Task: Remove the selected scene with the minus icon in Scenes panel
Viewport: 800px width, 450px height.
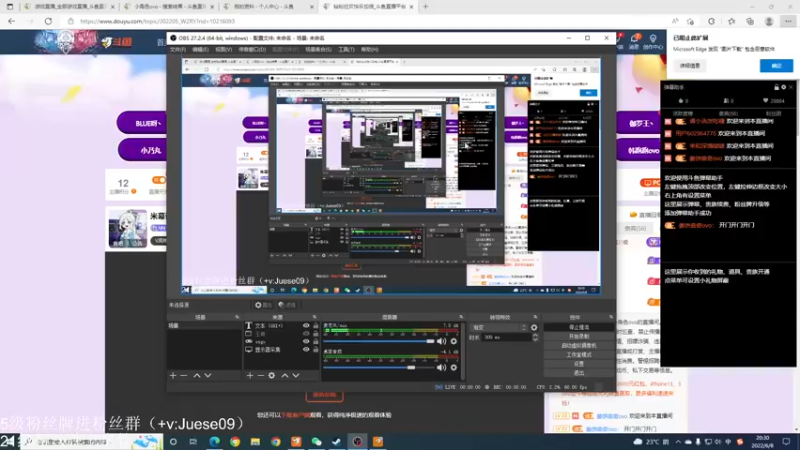Action: [x=184, y=376]
